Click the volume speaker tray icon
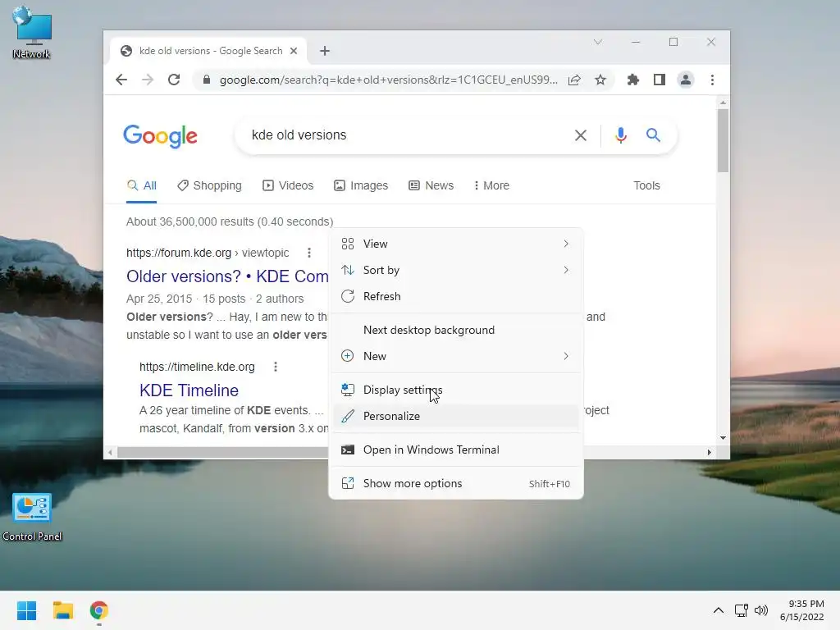This screenshot has height=630, width=840. point(760,610)
